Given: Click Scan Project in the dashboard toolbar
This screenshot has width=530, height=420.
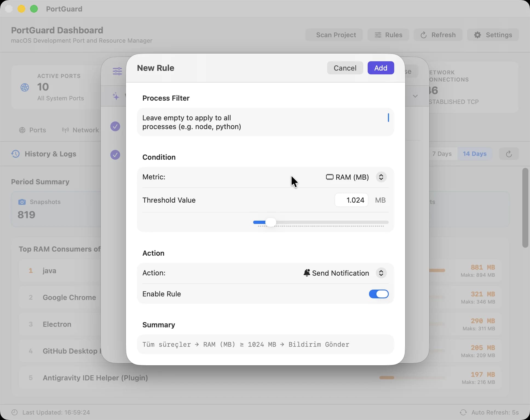Looking at the screenshot, I should click(x=334, y=35).
